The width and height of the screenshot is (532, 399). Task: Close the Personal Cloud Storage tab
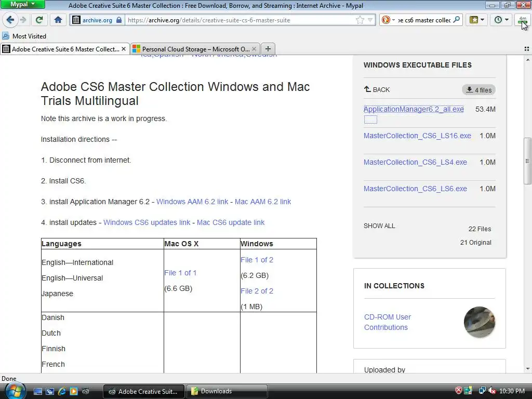pyautogui.click(x=254, y=49)
